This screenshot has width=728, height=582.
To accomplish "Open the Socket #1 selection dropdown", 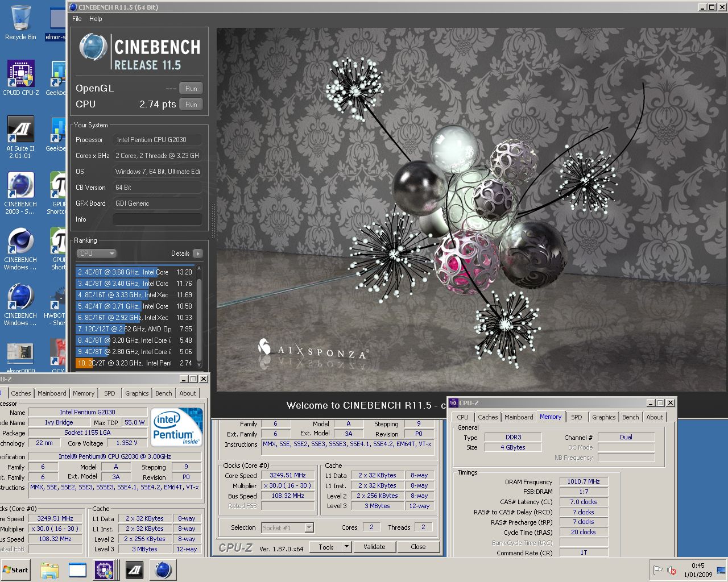I will (x=288, y=528).
